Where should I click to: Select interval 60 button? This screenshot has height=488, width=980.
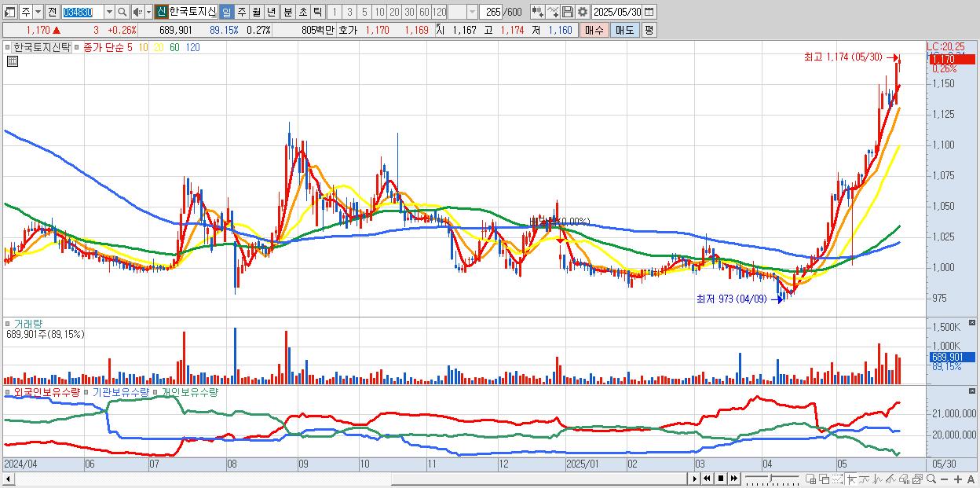coord(424,12)
